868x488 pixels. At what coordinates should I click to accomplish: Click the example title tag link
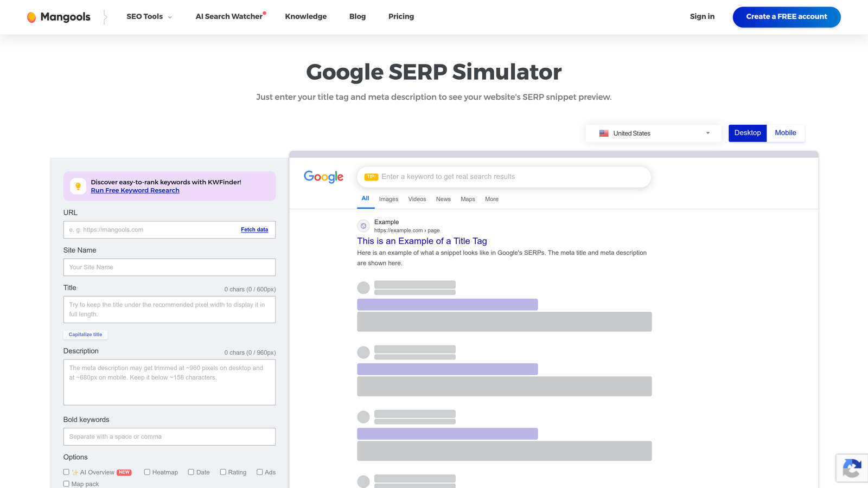coord(422,241)
